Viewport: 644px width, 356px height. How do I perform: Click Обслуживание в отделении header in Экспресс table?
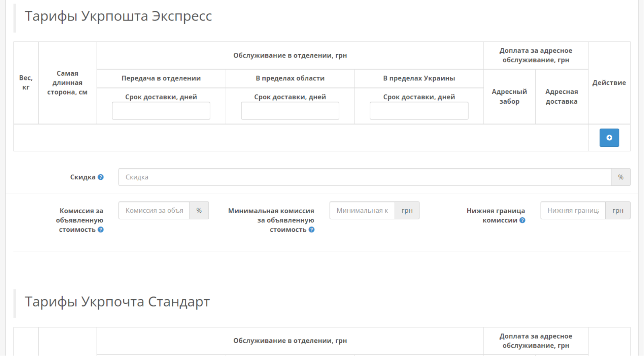coord(290,55)
